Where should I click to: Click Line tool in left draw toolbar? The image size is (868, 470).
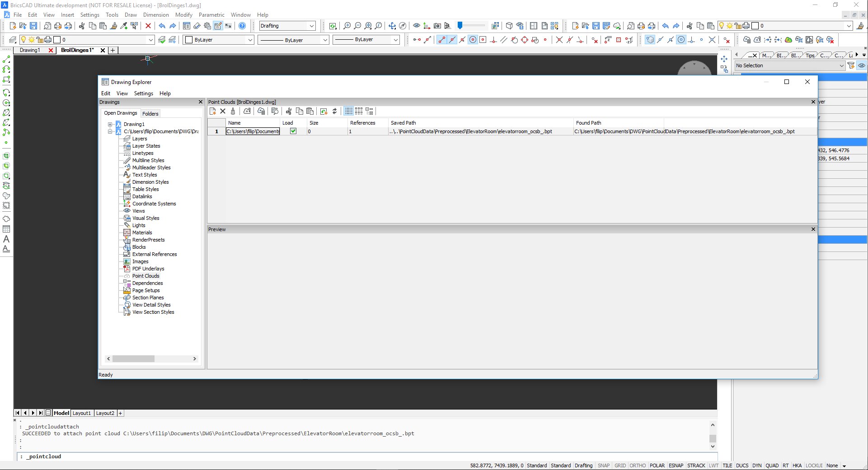[x=6, y=60]
